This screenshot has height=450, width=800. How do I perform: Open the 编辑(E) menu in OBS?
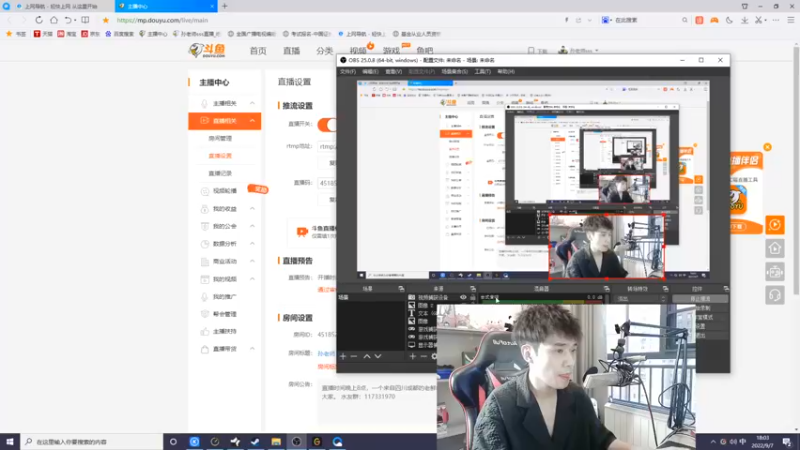(370, 71)
